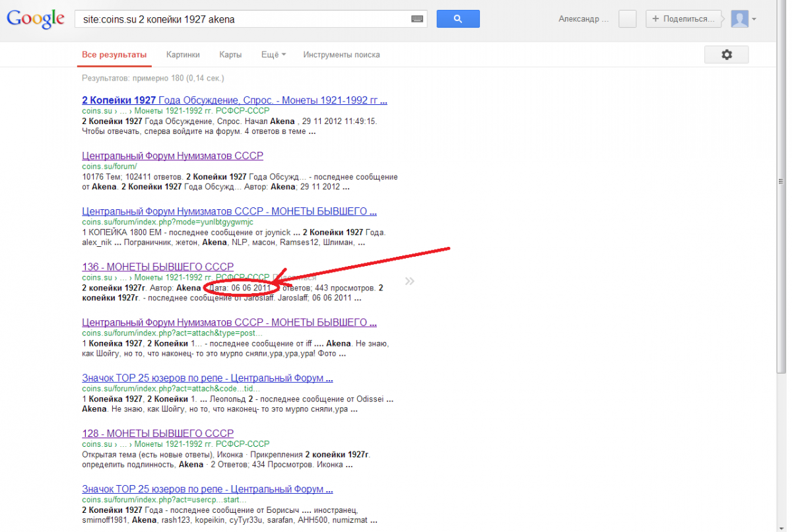792x532 pixels.
Task: Show result preview using double-chevron arrow
Action: (x=410, y=281)
